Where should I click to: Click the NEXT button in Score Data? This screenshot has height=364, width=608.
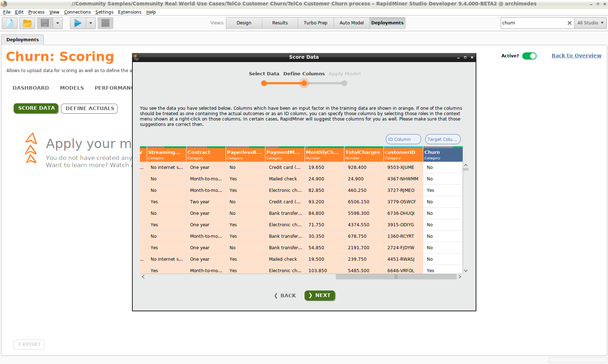tap(320, 296)
